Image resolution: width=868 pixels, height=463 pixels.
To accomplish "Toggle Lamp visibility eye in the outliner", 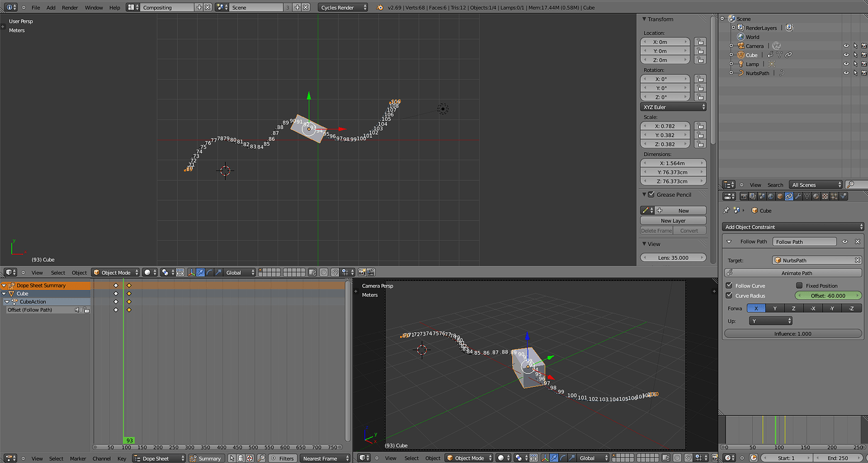I will [x=846, y=64].
